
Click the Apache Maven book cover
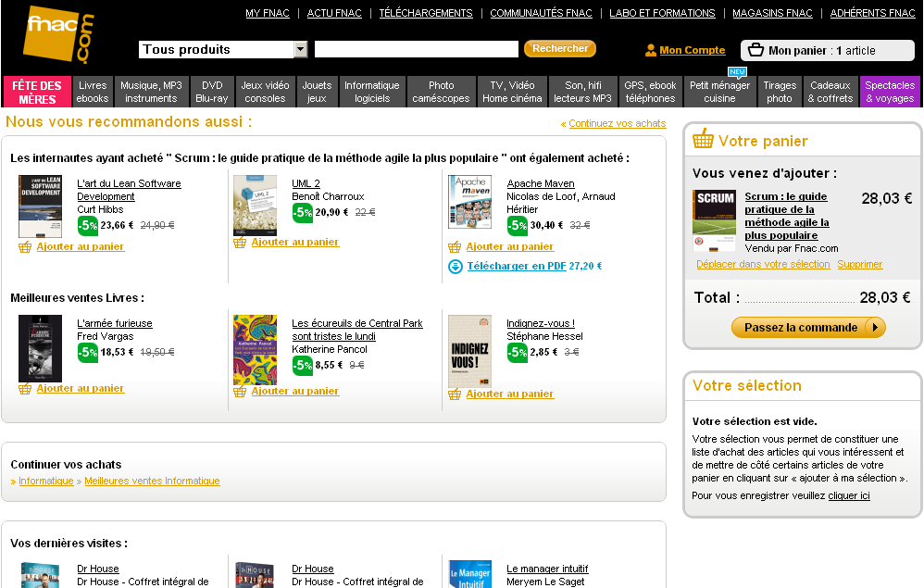(x=469, y=202)
